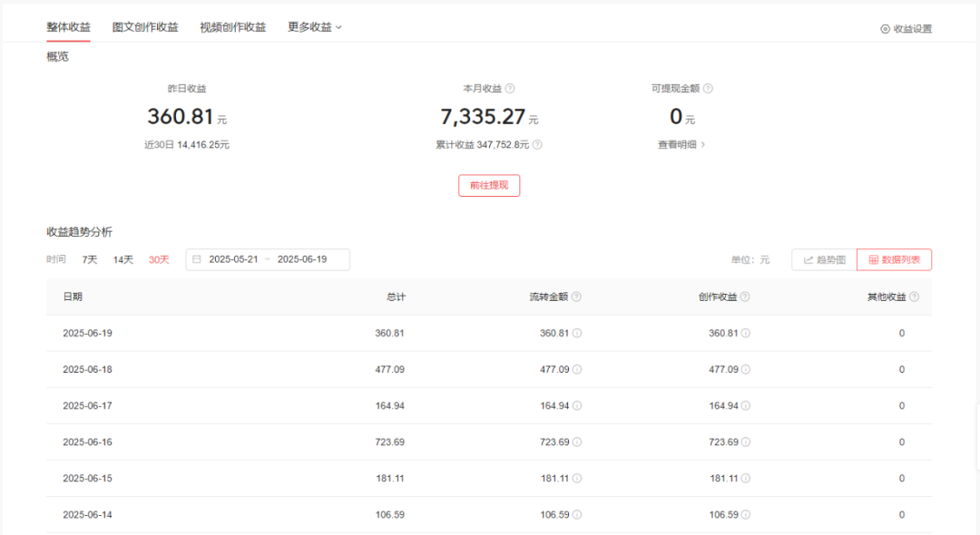
Task: Open info icon beside 360.81 in 2025-06-19 row
Action: point(578,333)
